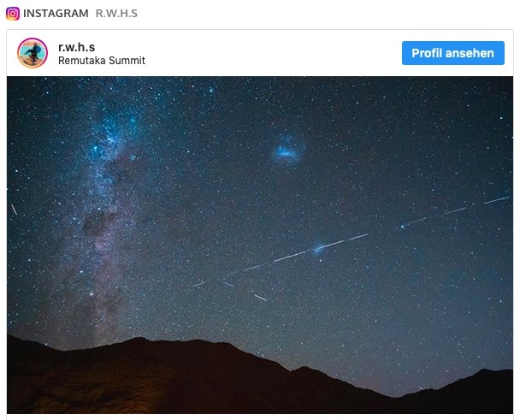The height and width of the screenshot is (420, 520).
Task: Click the R.W.H.S header caption text
Action: pos(116,14)
